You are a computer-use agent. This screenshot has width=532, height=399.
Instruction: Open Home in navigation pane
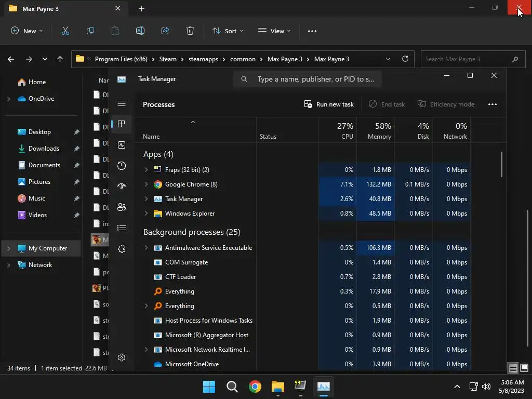pyautogui.click(x=37, y=82)
